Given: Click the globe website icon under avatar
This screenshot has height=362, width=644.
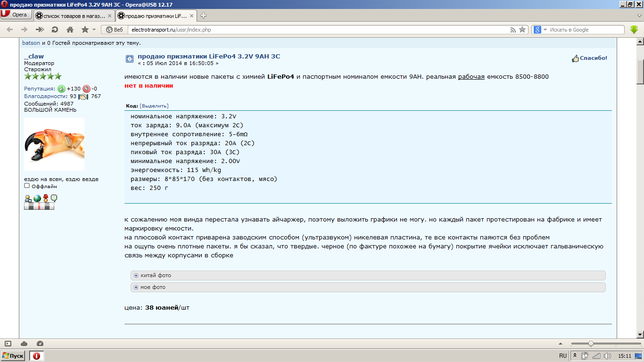Looking at the screenshot, I should (x=37, y=198).
